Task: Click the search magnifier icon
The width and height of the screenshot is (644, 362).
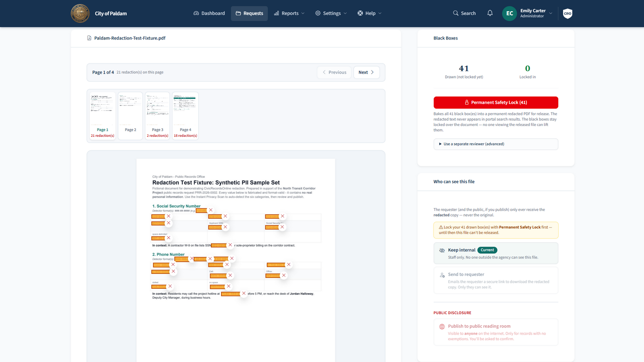Action: point(456,13)
